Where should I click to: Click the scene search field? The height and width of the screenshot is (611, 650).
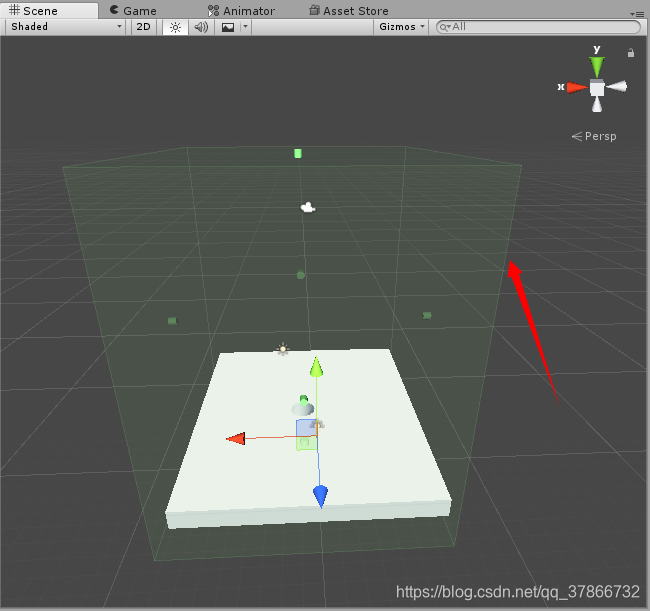click(538, 27)
